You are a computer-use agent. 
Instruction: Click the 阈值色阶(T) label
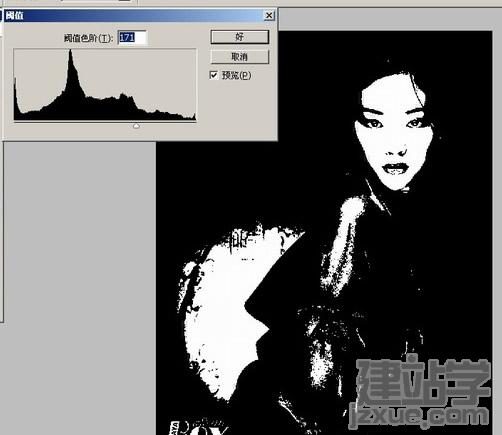click(89, 38)
